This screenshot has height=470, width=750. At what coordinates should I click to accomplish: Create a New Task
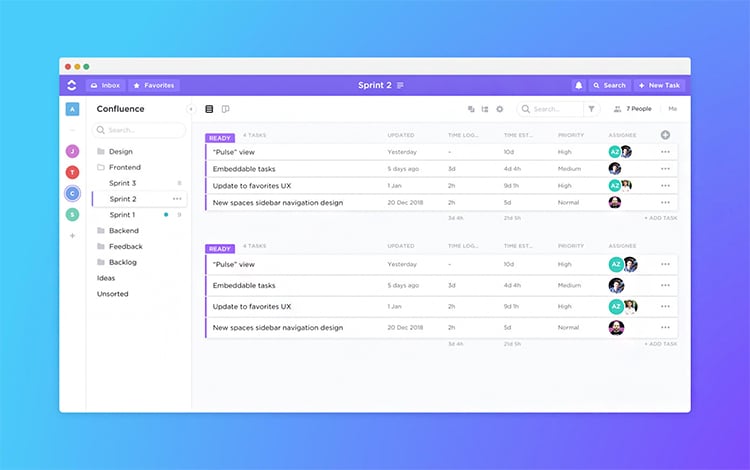click(660, 85)
